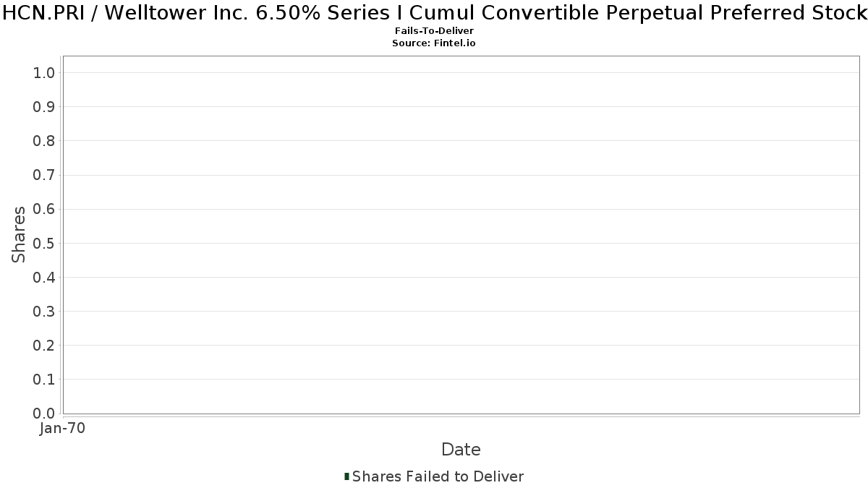Click the 0.8 y-axis tick label

pyautogui.click(x=44, y=140)
